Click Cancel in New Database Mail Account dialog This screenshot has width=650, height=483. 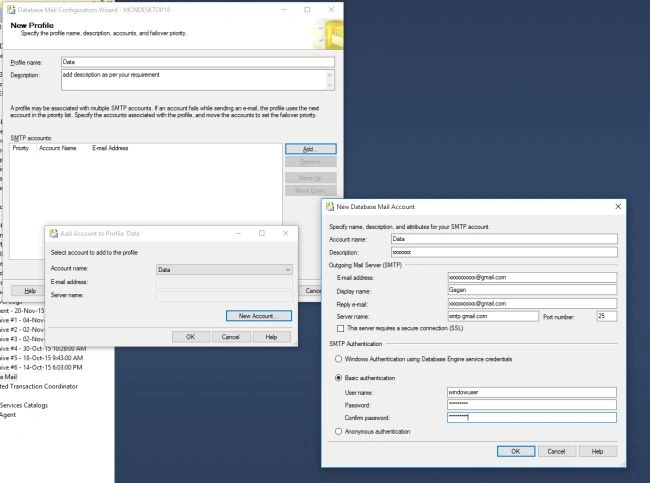tap(556, 451)
